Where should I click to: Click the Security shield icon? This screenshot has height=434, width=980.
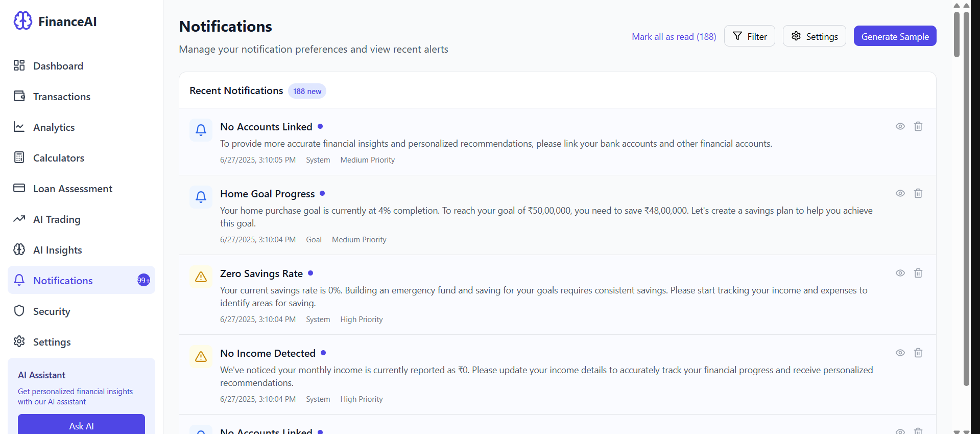click(19, 311)
